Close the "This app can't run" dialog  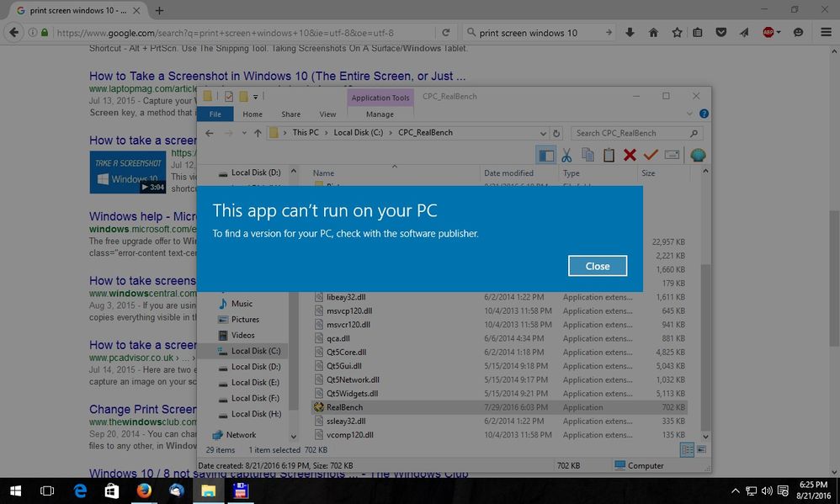pos(598,266)
